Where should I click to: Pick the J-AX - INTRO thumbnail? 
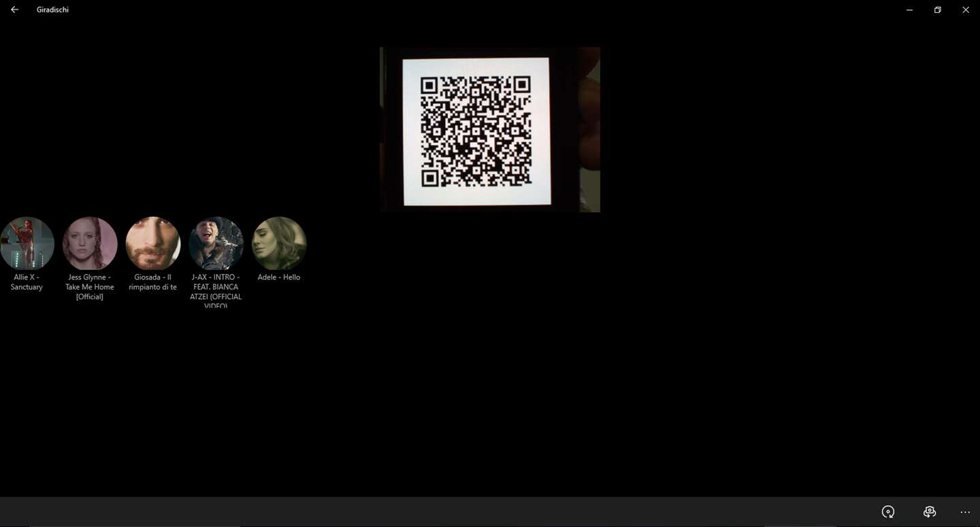(x=216, y=243)
